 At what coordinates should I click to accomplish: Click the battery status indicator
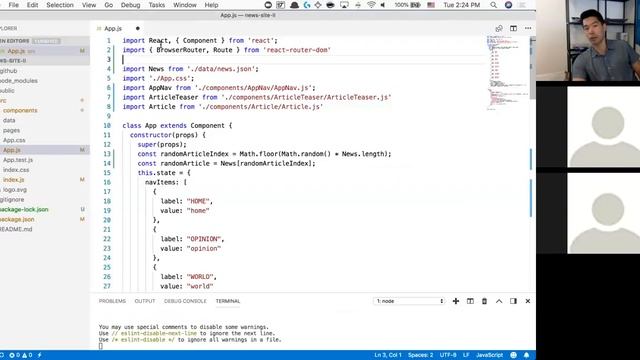(407, 5)
